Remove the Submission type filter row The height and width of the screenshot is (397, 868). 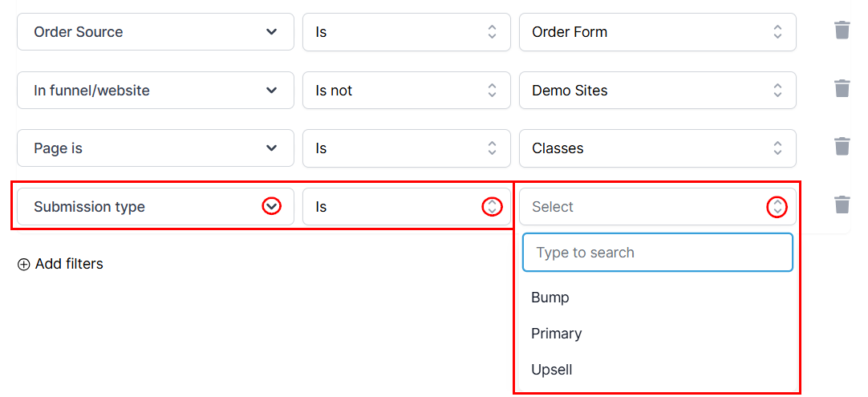[842, 205]
